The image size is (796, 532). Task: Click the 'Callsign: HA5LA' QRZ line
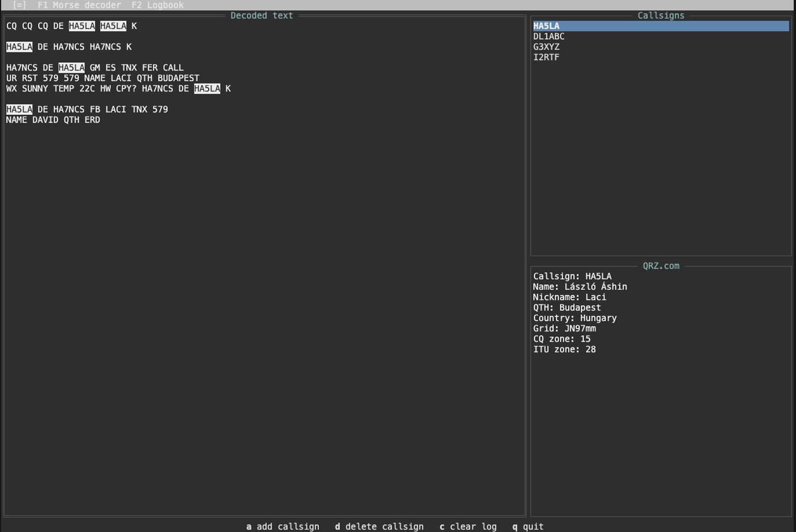[572, 276]
